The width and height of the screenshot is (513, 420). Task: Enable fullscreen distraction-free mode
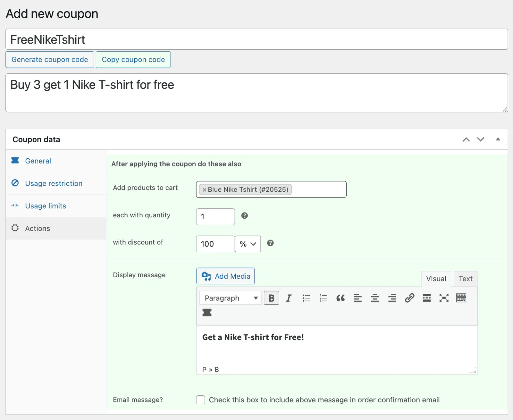point(444,298)
